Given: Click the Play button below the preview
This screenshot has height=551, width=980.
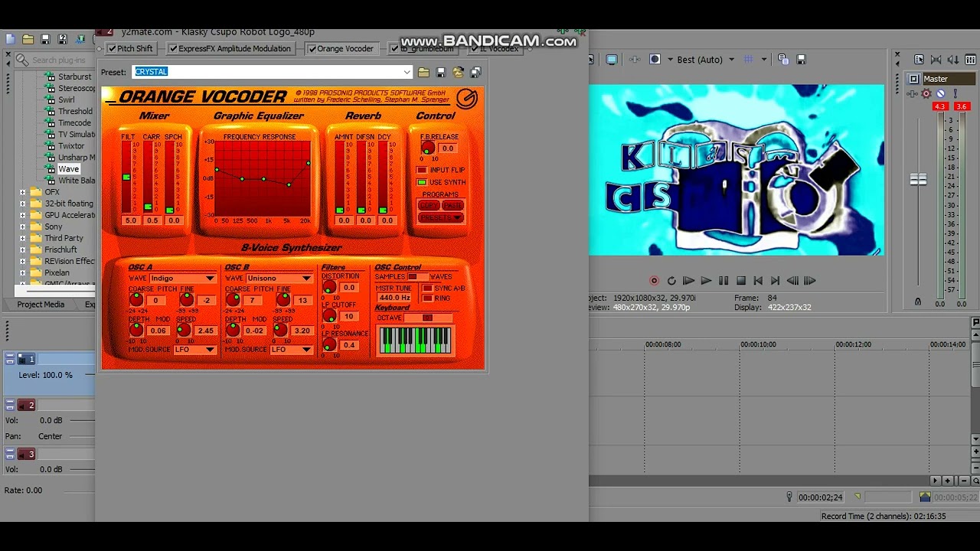Looking at the screenshot, I should click(706, 281).
